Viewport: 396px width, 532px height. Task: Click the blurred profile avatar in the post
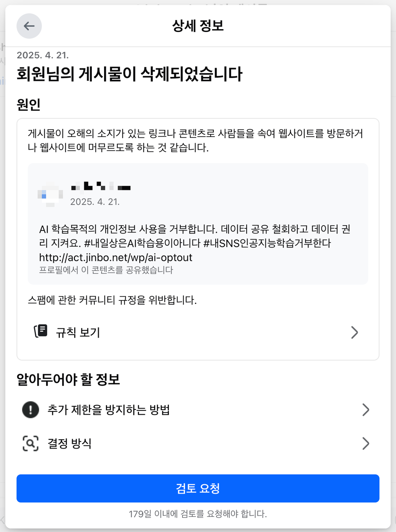tap(50, 195)
